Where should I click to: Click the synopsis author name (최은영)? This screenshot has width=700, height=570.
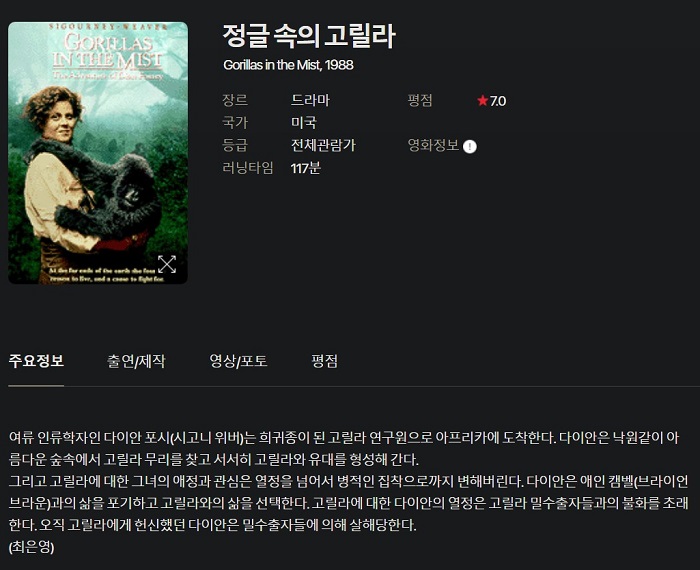tap(31, 546)
